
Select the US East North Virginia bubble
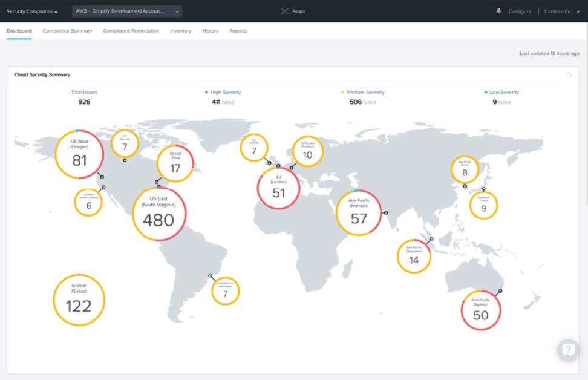pos(158,214)
